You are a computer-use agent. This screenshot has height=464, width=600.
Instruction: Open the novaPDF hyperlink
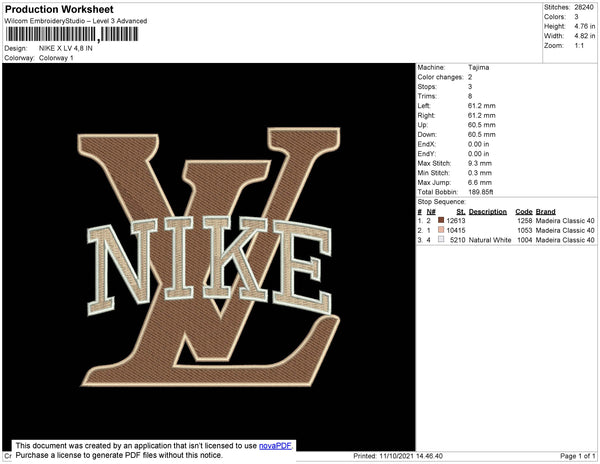click(x=275, y=446)
